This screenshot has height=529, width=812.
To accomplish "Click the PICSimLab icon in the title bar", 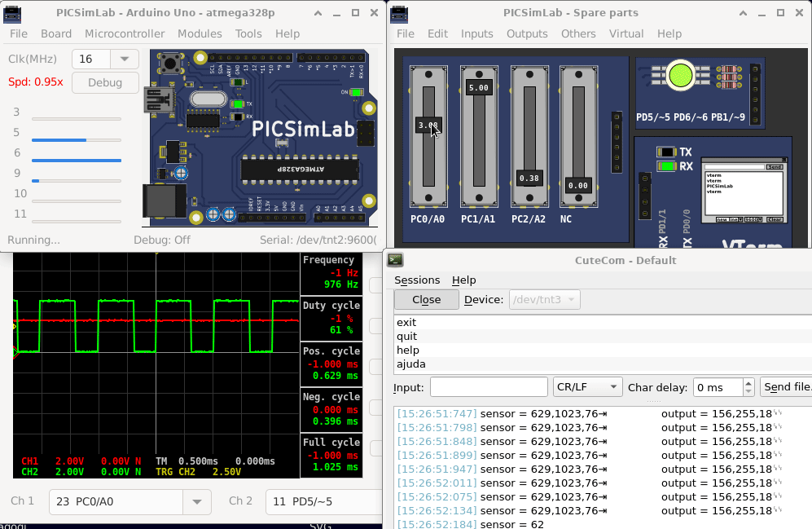I will [x=12, y=12].
